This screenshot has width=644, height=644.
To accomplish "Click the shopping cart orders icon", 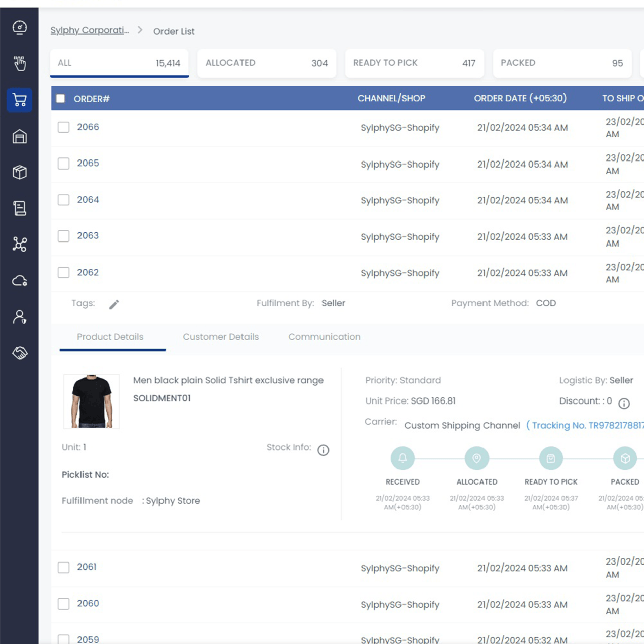I will 19,100.
